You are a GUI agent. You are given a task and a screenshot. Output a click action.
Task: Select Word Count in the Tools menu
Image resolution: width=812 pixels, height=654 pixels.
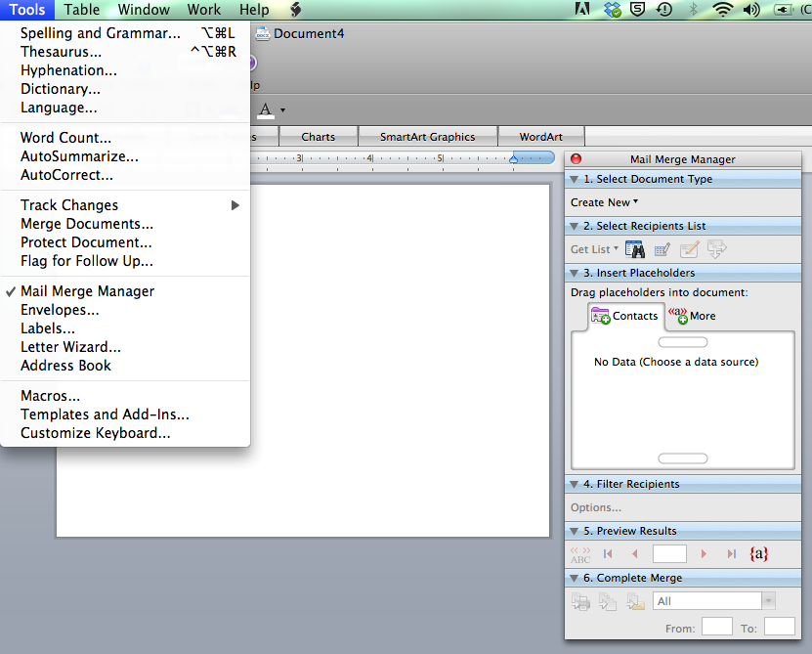click(x=125, y=138)
